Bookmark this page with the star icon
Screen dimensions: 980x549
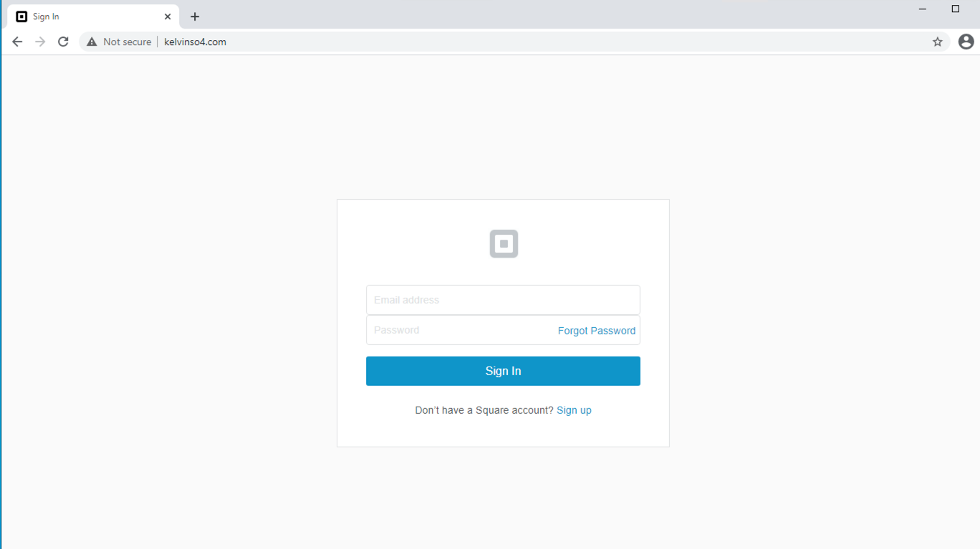(x=937, y=42)
